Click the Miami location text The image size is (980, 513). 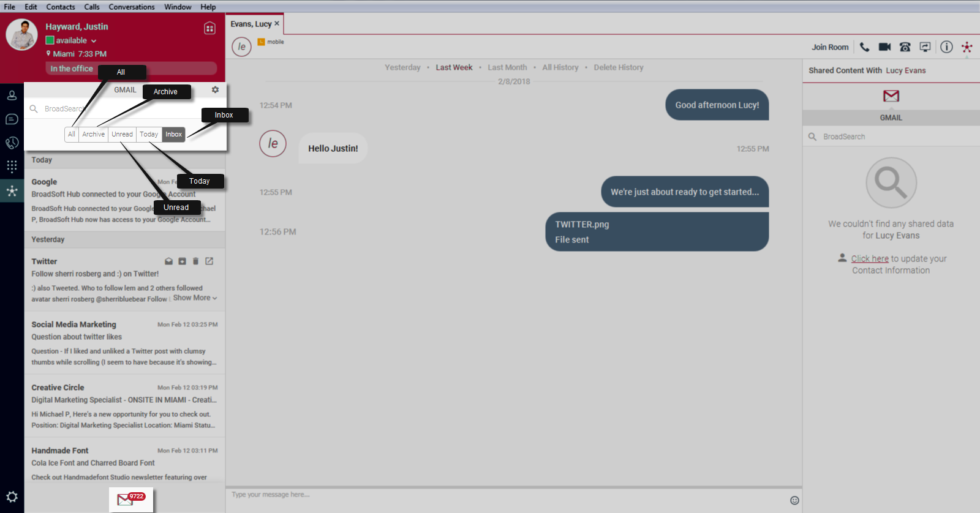tap(64, 54)
